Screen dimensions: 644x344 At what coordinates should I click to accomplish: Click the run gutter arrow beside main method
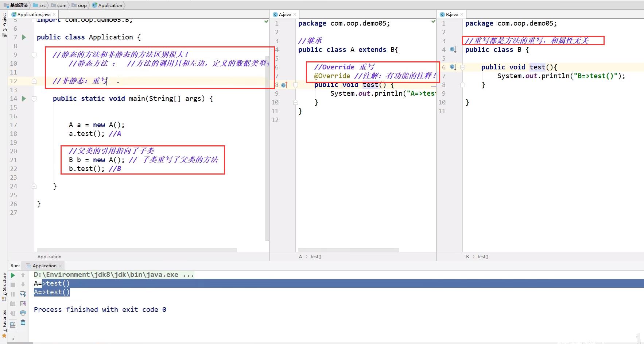(x=24, y=99)
